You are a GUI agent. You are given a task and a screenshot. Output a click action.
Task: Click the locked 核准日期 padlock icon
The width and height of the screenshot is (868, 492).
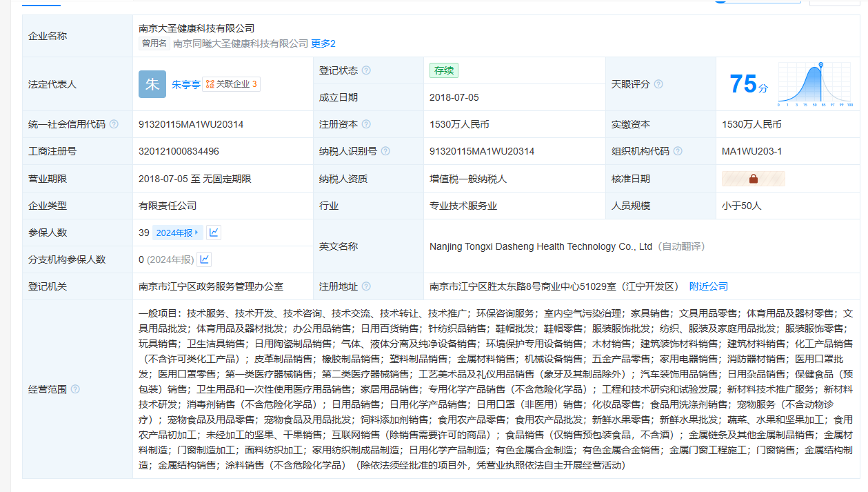click(x=753, y=179)
